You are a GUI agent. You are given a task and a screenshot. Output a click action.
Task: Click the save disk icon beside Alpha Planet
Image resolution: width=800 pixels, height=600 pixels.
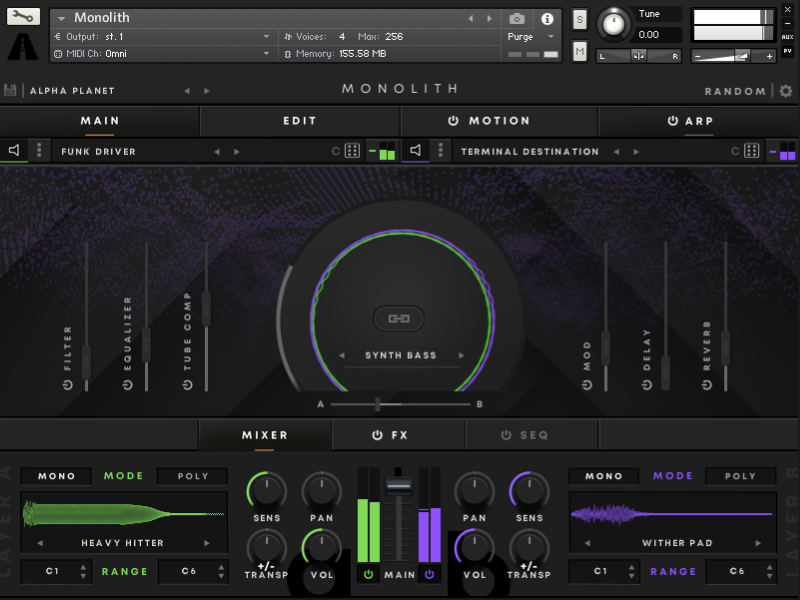tap(11, 91)
